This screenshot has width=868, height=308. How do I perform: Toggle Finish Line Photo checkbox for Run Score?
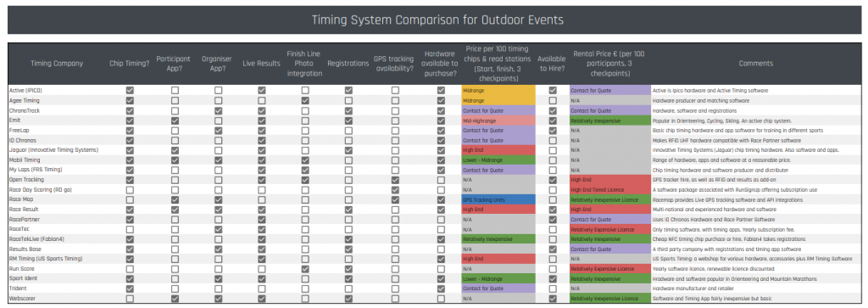305,269
